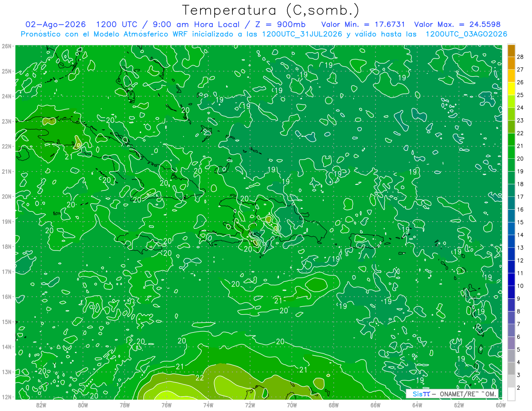
Task: Click the '25N' latitude axis label
Action: pos(6,71)
